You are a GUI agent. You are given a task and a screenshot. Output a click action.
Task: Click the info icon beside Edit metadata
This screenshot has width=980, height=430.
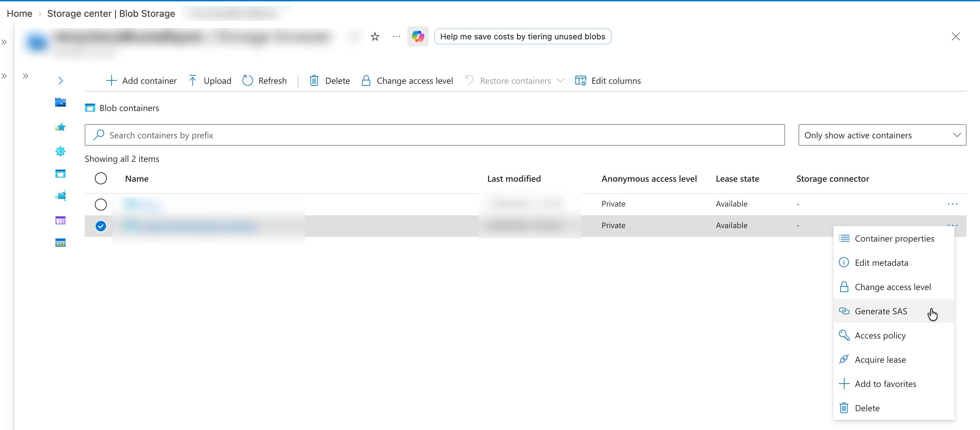coord(844,262)
